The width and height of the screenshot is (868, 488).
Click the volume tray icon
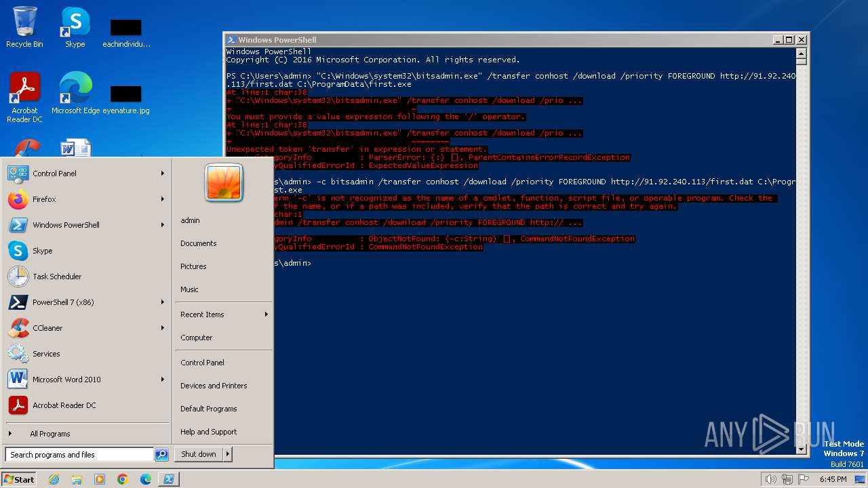pyautogui.click(x=770, y=479)
